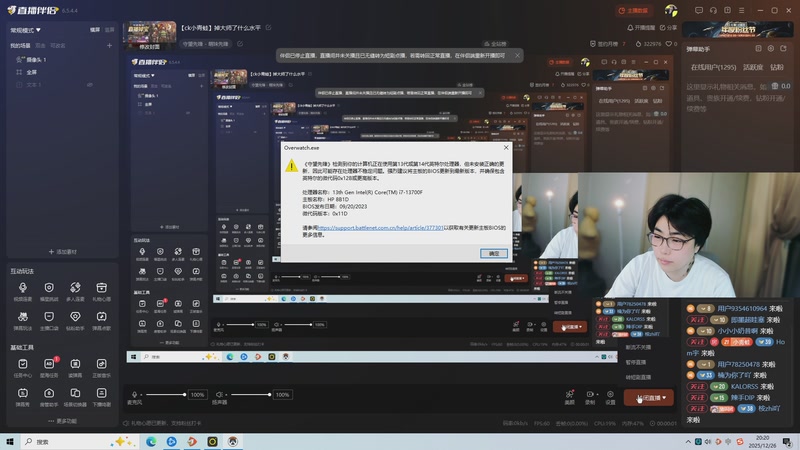This screenshot has height=450, width=800.
Task: Open the battlenet support link in dialog
Action: (x=381, y=228)
